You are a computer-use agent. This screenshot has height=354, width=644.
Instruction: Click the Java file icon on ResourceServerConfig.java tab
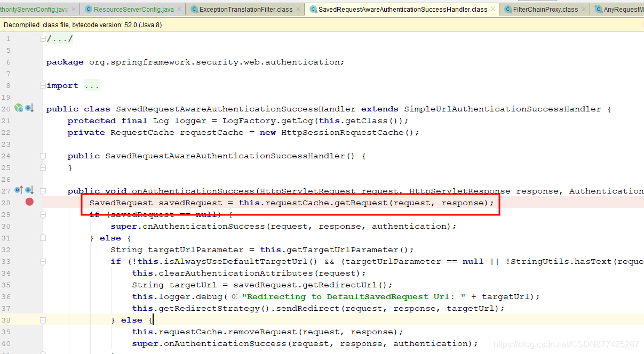pyautogui.click(x=88, y=9)
